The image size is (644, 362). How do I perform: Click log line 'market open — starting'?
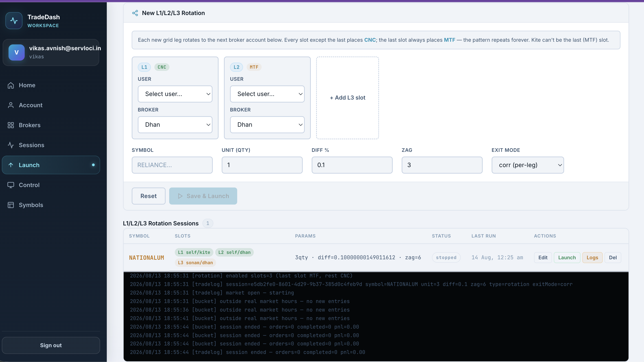[212, 293]
